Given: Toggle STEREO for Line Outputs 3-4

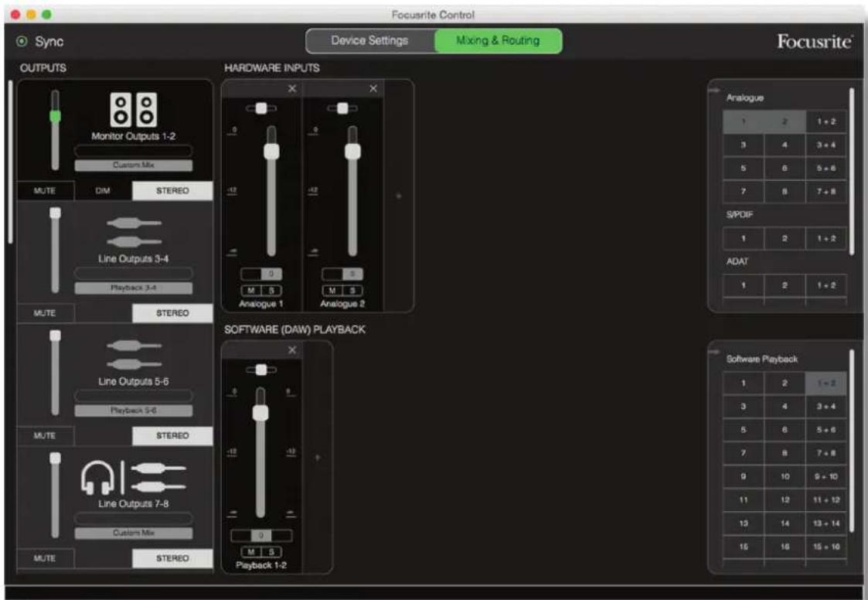Looking at the screenshot, I should pos(172,313).
